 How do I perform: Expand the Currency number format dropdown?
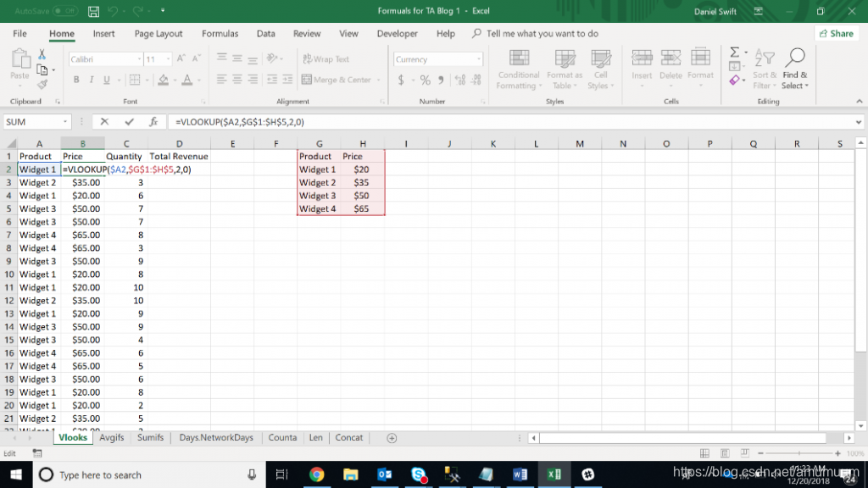pyautogui.click(x=478, y=59)
